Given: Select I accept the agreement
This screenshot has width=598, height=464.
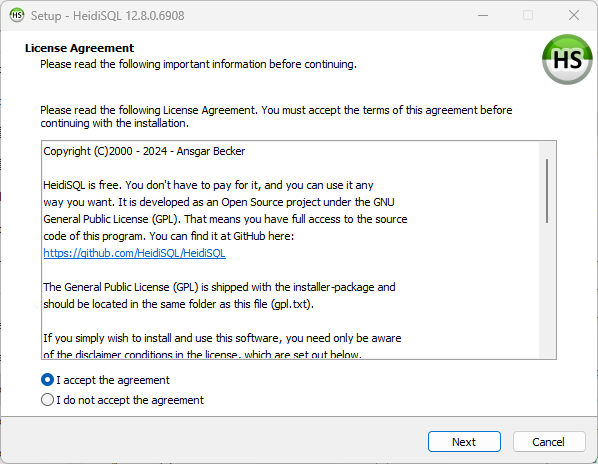Looking at the screenshot, I should click(105, 380).
